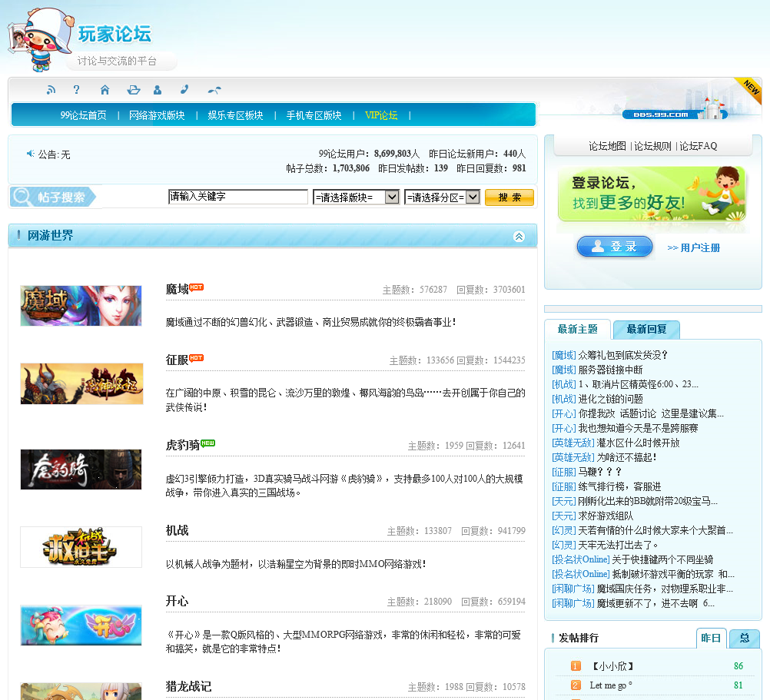This screenshot has height=700, width=770.
Task: Open topic 灌水区什么时候开放
Action: click(x=638, y=443)
